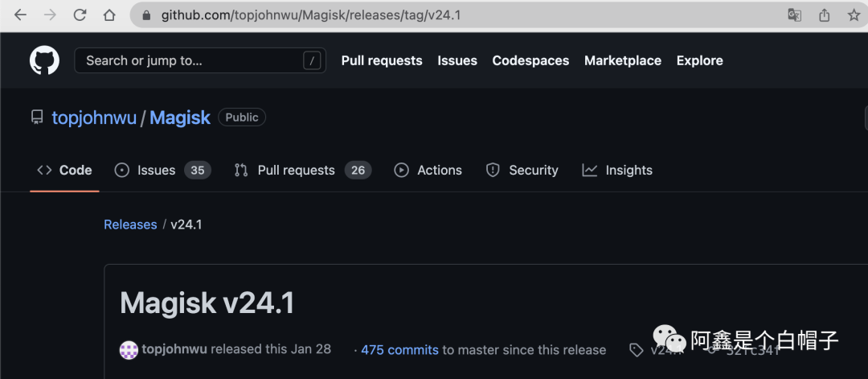This screenshot has height=379, width=868.
Task: Select the Code repository tab
Action: [64, 170]
